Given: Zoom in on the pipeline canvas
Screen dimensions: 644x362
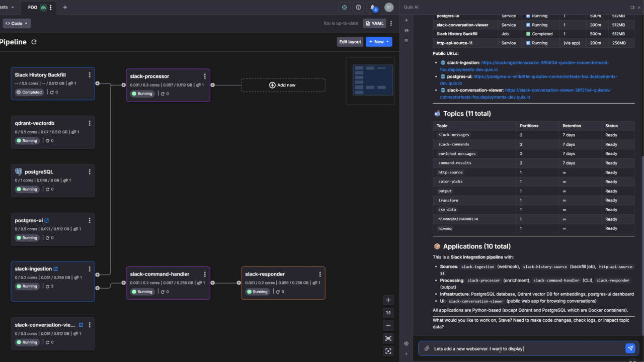Looking at the screenshot, I should point(388,300).
